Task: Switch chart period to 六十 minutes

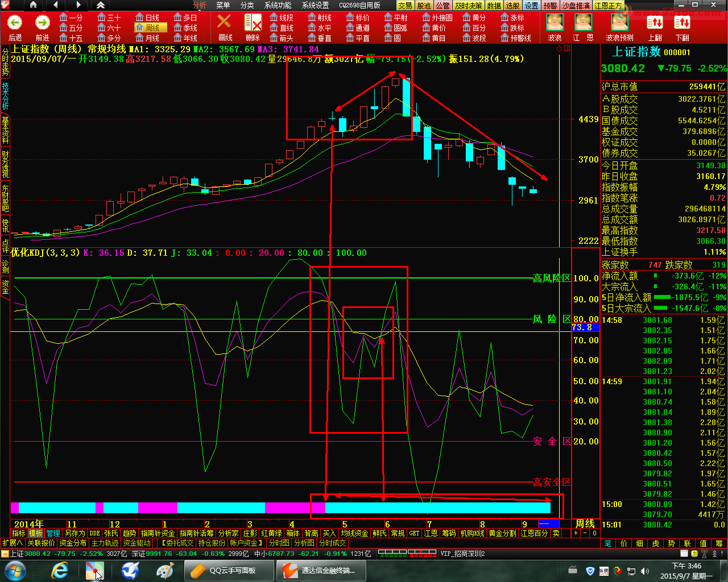Action: tap(109, 28)
